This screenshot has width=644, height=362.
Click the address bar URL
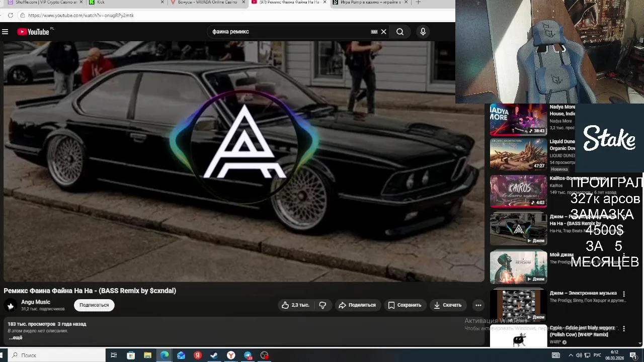(x=81, y=15)
